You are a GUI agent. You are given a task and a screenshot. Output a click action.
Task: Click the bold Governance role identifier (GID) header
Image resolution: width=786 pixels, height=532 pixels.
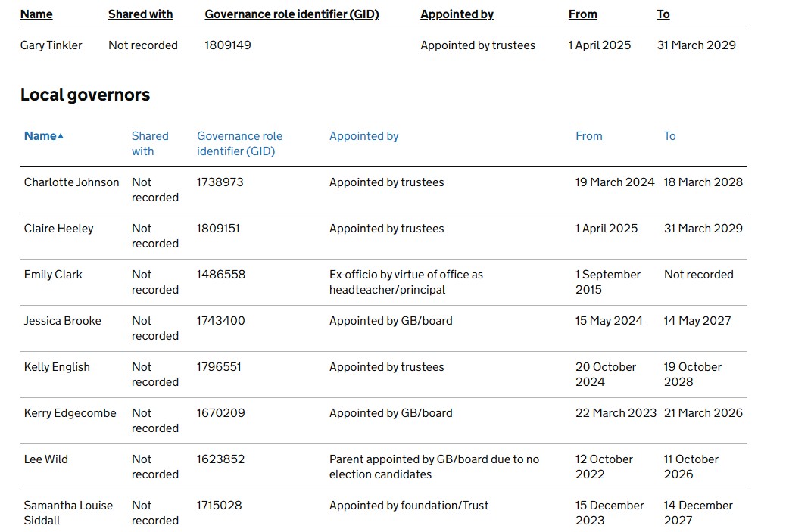point(292,14)
